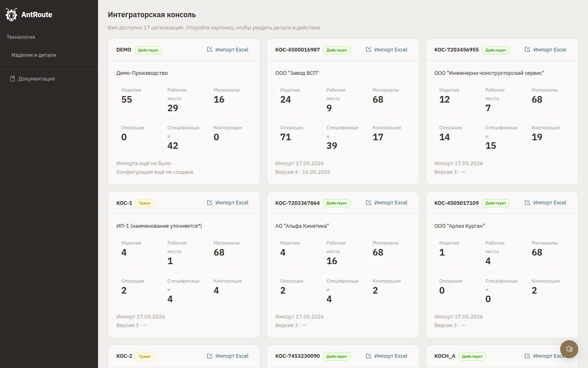Viewport: 588px width, 368px height.
Task: Click the КОС-1 card code heading
Action: (x=124, y=203)
